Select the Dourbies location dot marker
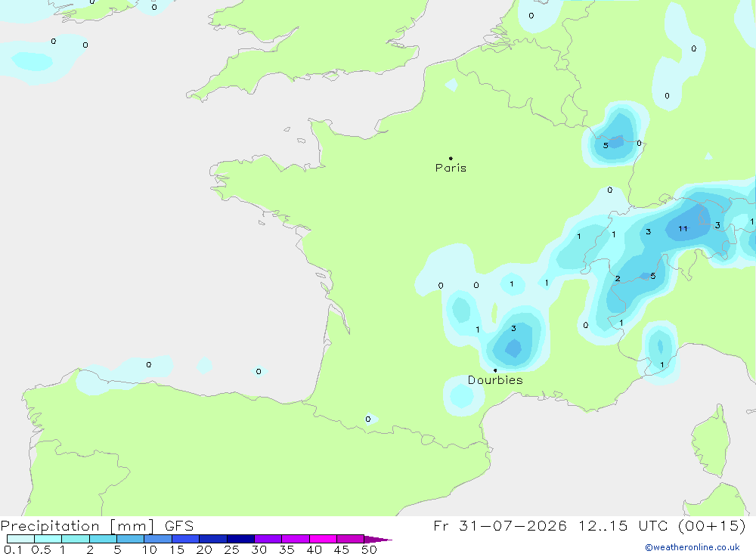 click(x=495, y=370)
